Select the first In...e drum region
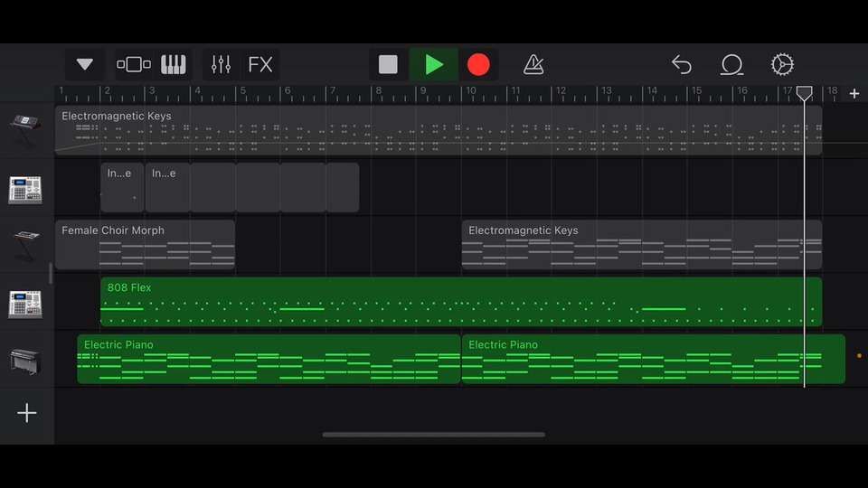Image resolution: width=868 pixels, height=488 pixels. [x=122, y=188]
